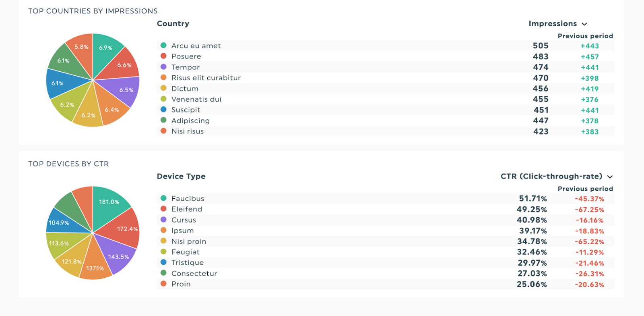Click the Eleifend device row label

[186, 209]
